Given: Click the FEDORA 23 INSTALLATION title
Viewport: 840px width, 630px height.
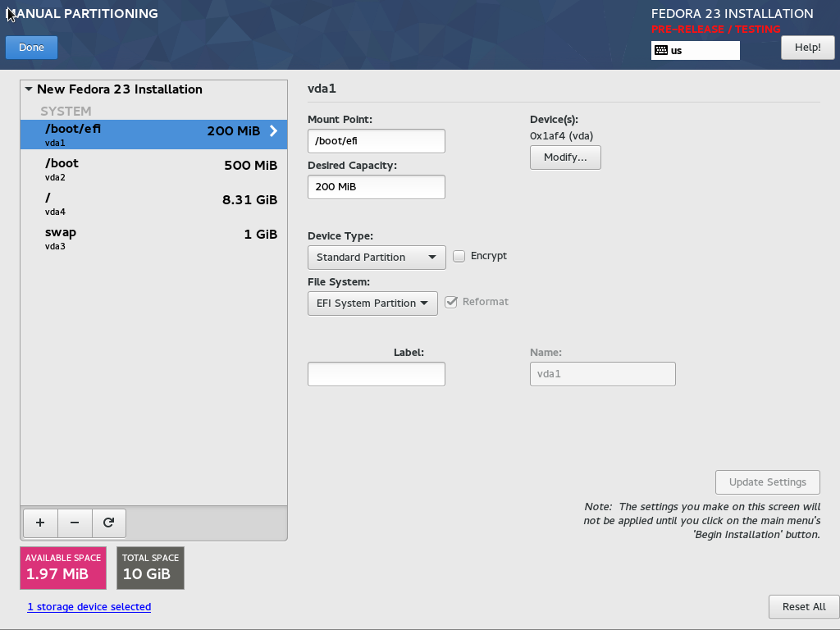Looking at the screenshot, I should click(732, 13).
